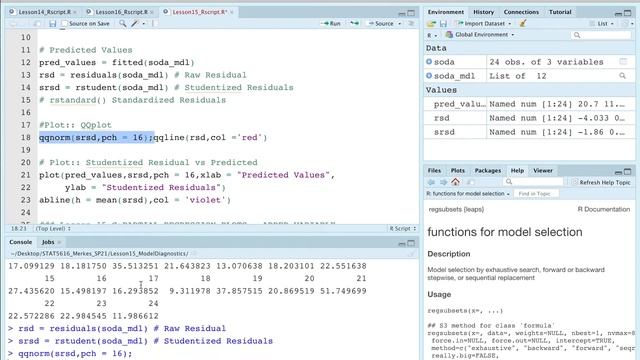Image resolution: width=640 pixels, height=360 pixels.
Task: Open Help home page
Action: [456, 182]
